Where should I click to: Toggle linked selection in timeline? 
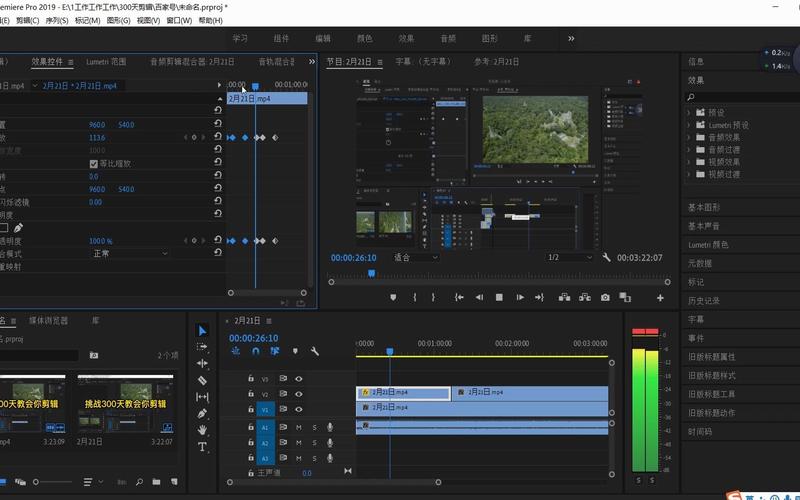click(275, 351)
